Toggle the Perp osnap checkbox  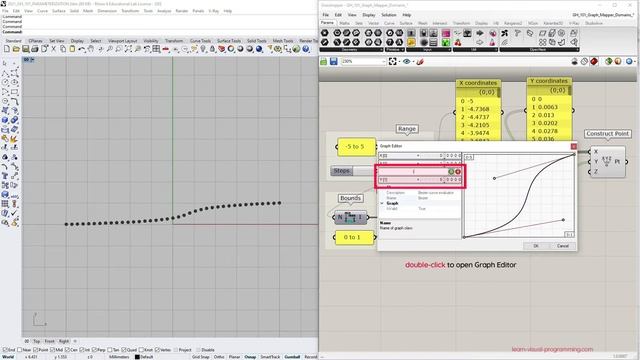pos(94,350)
